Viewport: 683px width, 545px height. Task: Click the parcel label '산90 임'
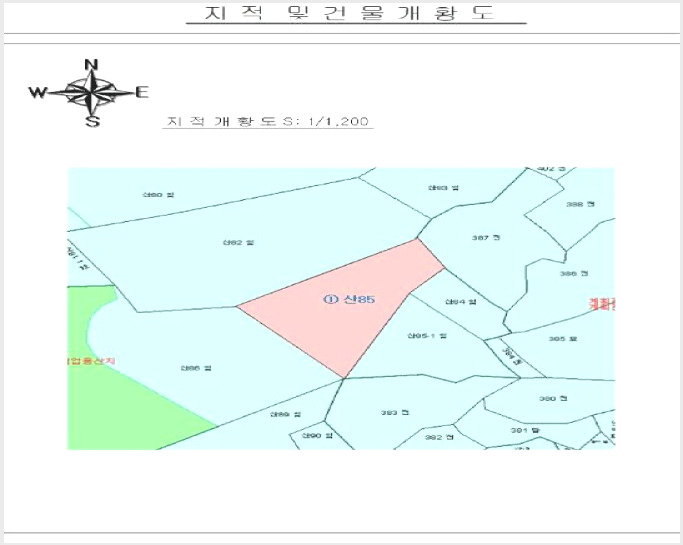click(x=318, y=435)
